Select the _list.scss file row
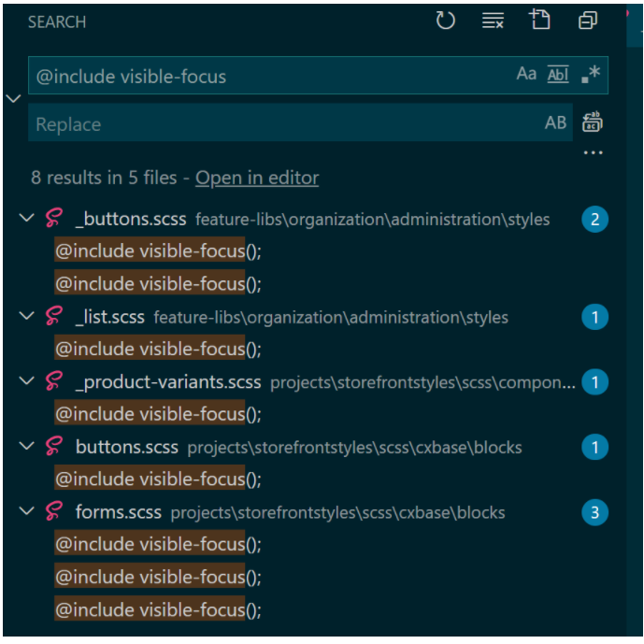This screenshot has height=644, width=644. coord(314,317)
